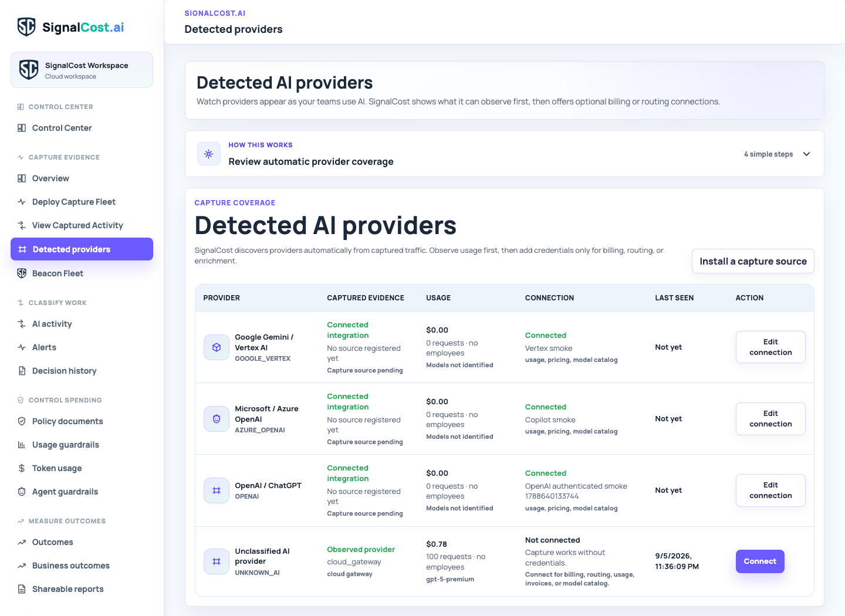
Task: Expand the 4 simple steps chevron
Action: pos(807,154)
